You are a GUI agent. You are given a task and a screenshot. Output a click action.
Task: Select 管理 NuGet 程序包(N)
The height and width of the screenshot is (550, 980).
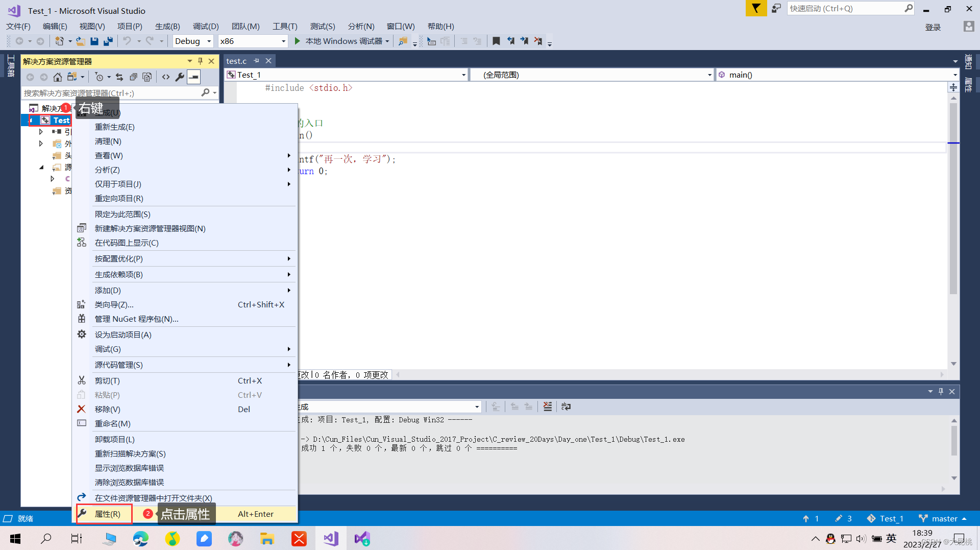pos(185,319)
